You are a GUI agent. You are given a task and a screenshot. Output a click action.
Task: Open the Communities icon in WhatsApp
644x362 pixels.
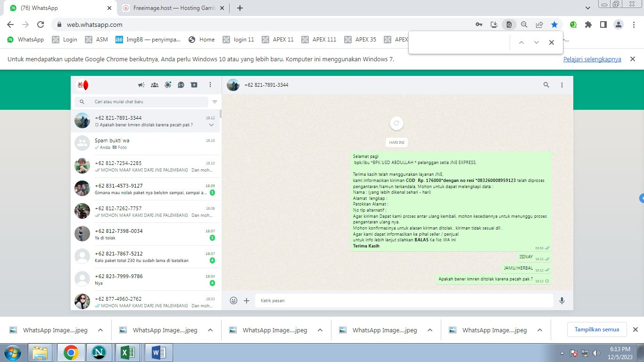[x=155, y=85]
